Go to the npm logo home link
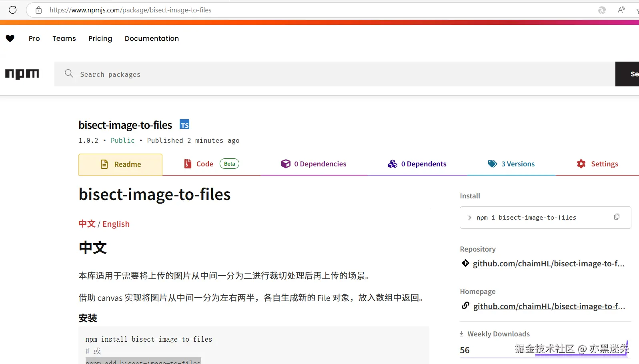The width and height of the screenshot is (639, 364). 22,74
